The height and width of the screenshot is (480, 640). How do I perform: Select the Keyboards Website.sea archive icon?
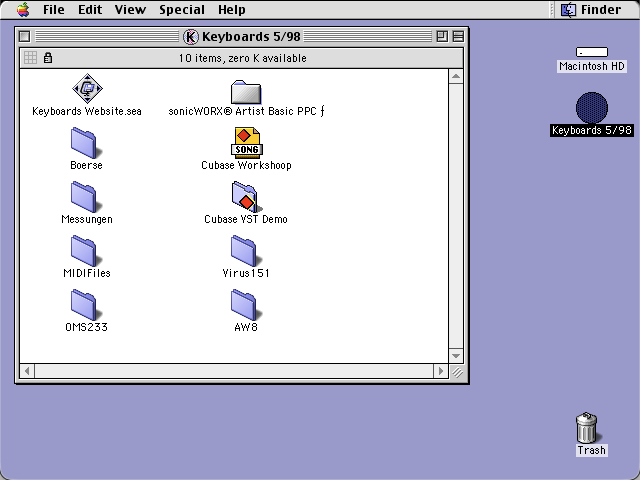(87, 89)
